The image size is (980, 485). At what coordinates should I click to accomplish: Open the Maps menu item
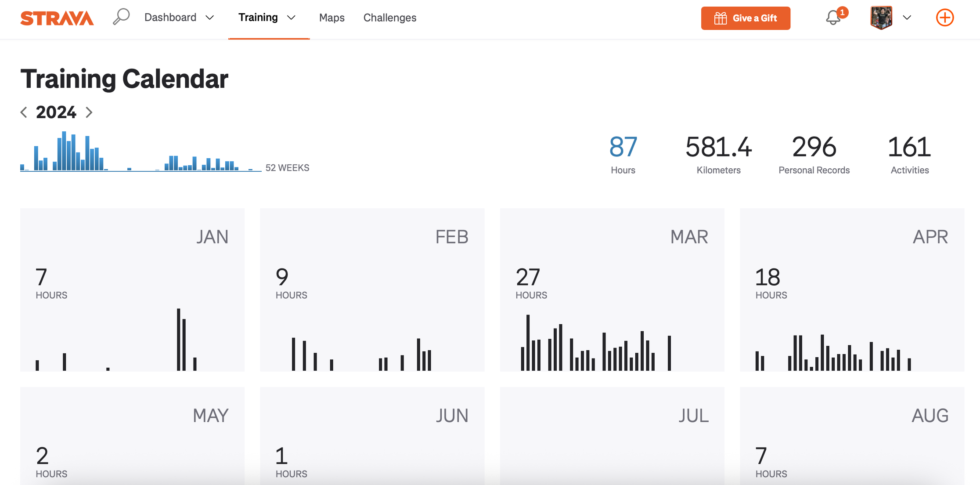tap(332, 18)
